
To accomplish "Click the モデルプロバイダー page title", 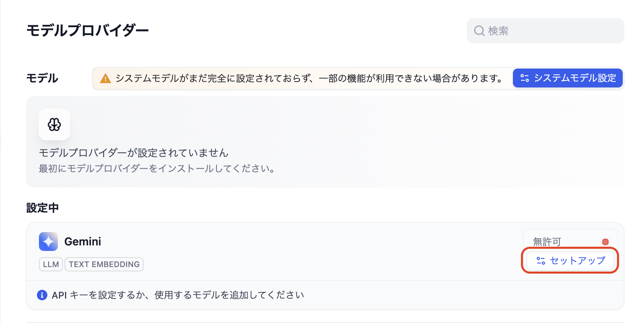I will (x=87, y=30).
